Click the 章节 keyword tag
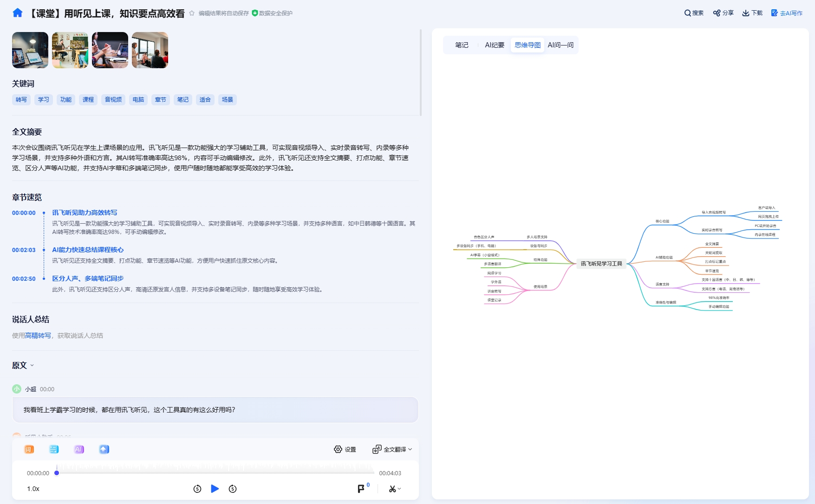 161,100
